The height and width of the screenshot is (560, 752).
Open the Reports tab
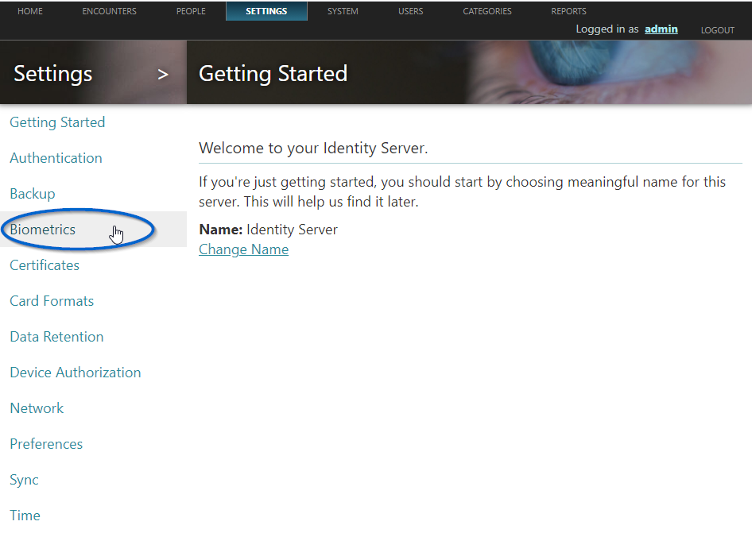point(569,11)
